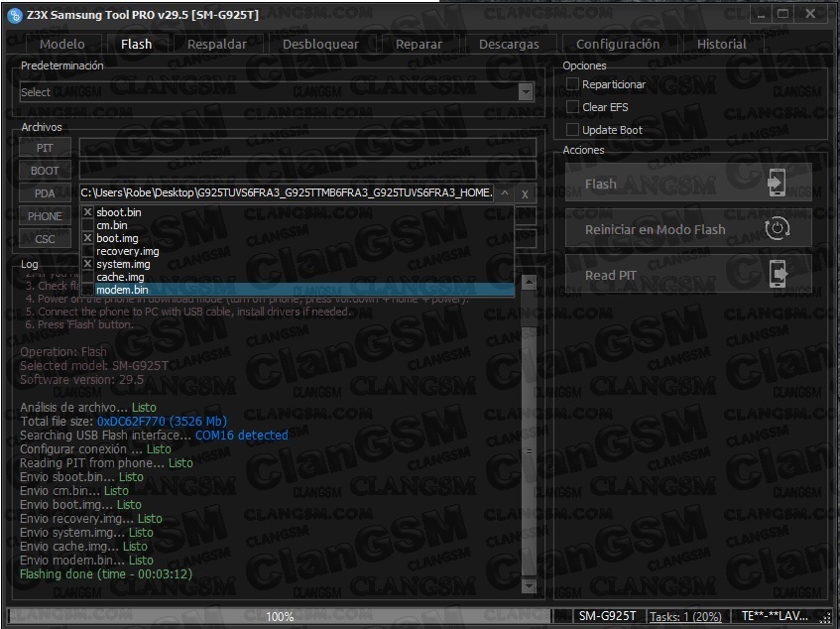The width and height of the screenshot is (840, 629).
Task: Click the restart icon on Reiniciar button
Action: (x=777, y=229)
